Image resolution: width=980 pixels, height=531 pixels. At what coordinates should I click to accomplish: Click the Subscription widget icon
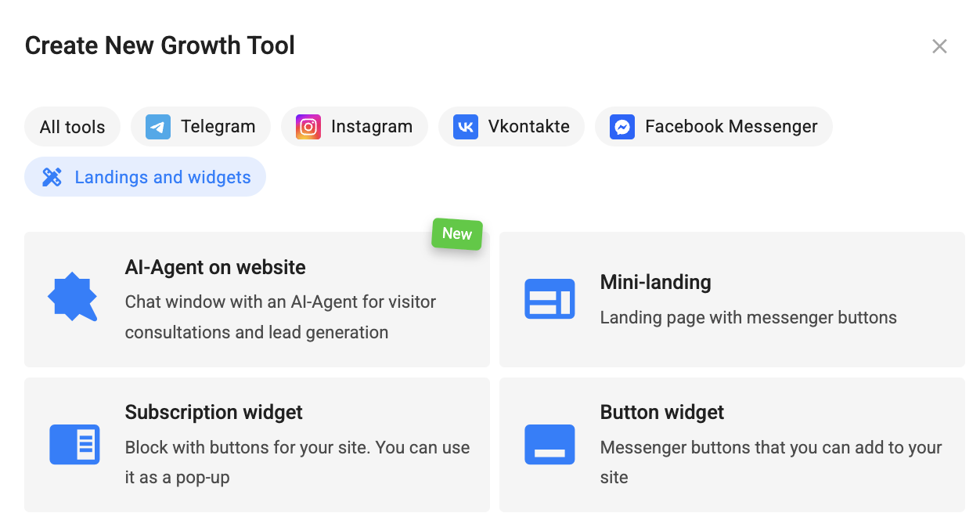click(x=74, y=445)
